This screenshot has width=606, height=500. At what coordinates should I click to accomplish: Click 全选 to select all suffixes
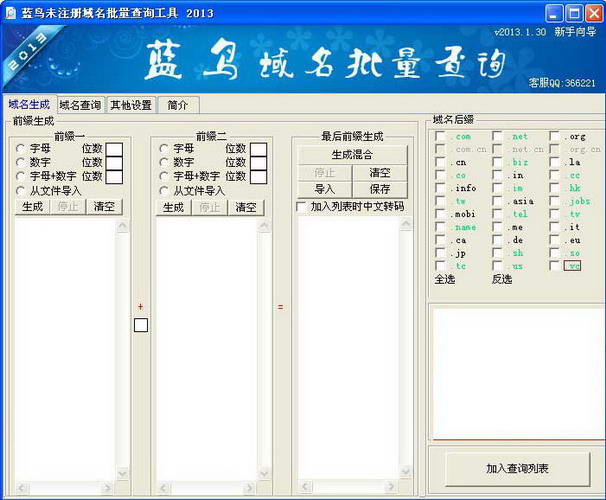(444, 279)
